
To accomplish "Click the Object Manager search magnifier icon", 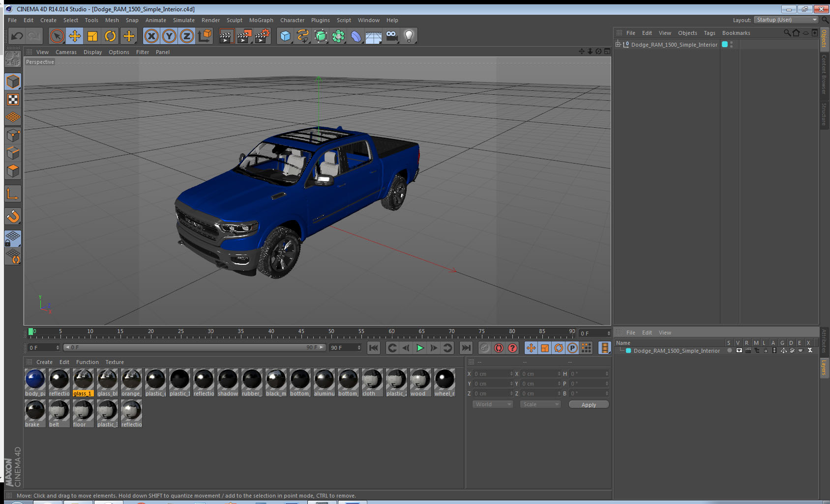I will pos(787,33).
